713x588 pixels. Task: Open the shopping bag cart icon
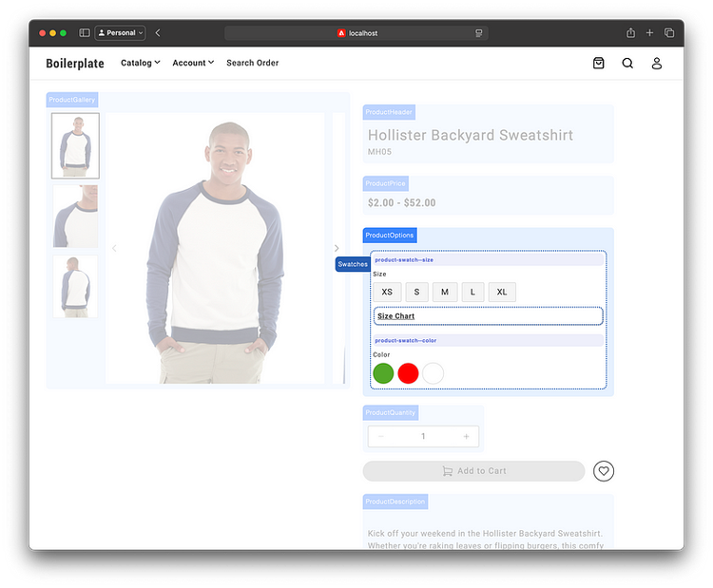(x=598, y=63)
